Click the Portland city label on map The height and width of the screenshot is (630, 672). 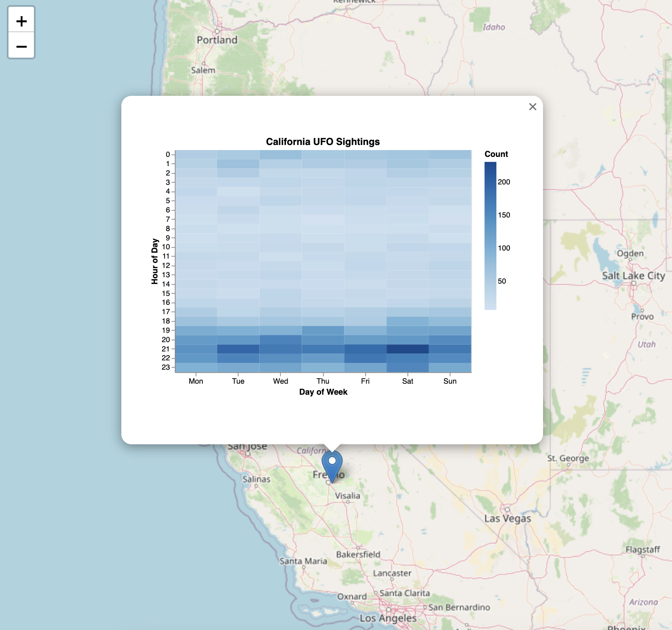pyautogui.click(x=217, y=40)
